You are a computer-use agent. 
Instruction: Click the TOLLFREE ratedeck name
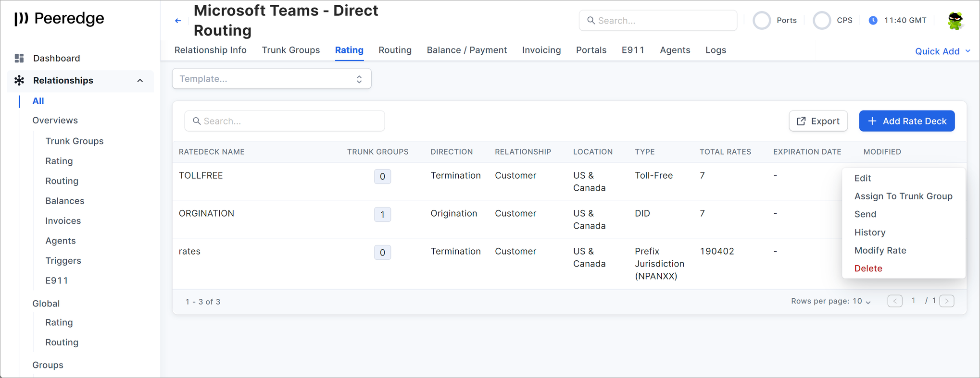201,175
